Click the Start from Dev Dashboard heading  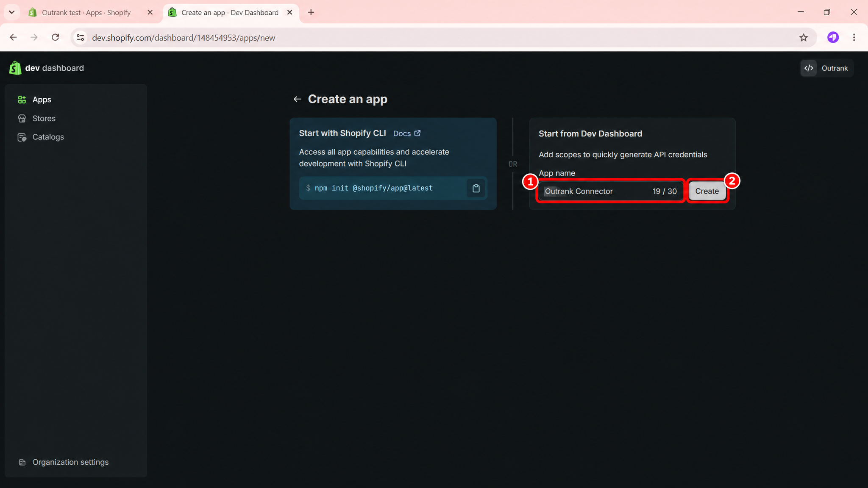pyautogui.click(x=590, y=134)
